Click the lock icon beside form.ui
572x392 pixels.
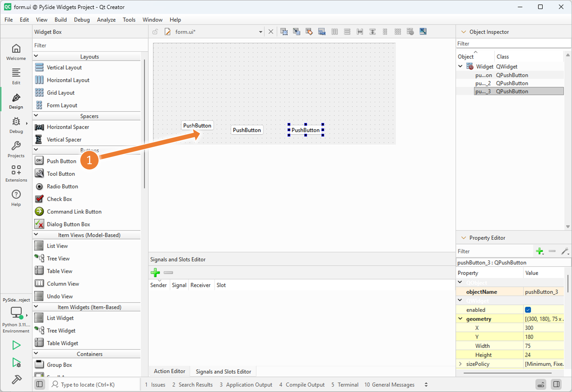(x=155, y=32)
